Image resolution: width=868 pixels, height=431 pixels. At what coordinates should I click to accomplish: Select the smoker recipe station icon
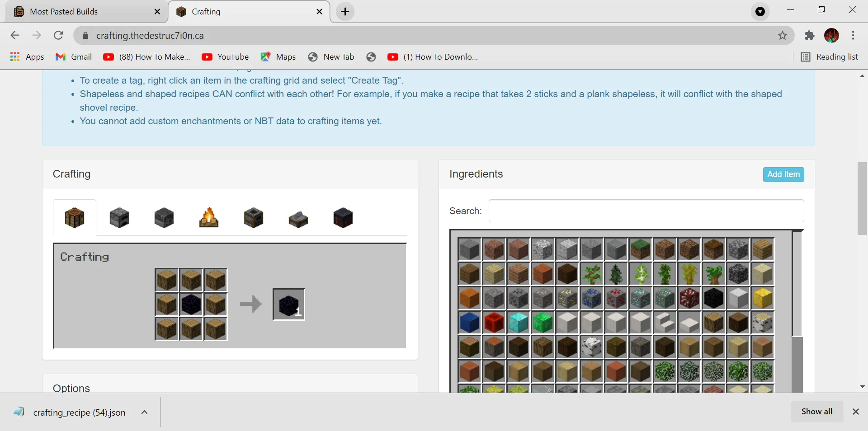click(x=253, y=218)
